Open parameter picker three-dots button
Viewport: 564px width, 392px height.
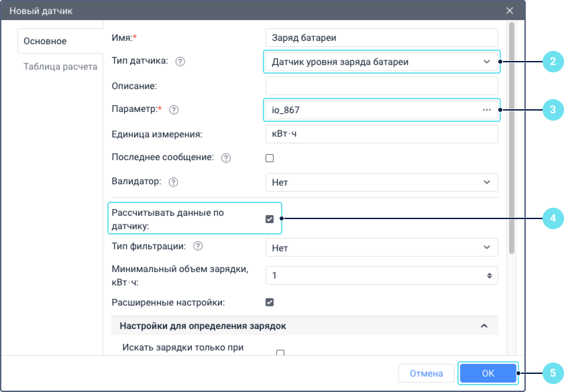point(487,109)
